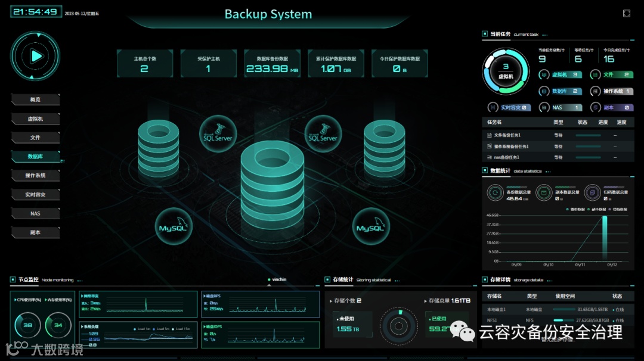This screenshot has height=361, width=644.
Task: Toggle fullscreen with the top-right icon
Action: click(626, 14)
